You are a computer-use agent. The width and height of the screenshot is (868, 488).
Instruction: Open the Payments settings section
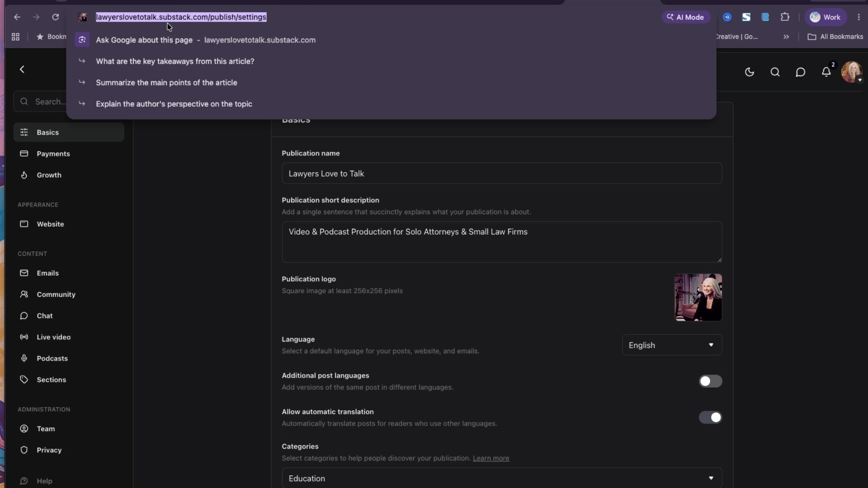click(69, 154)
